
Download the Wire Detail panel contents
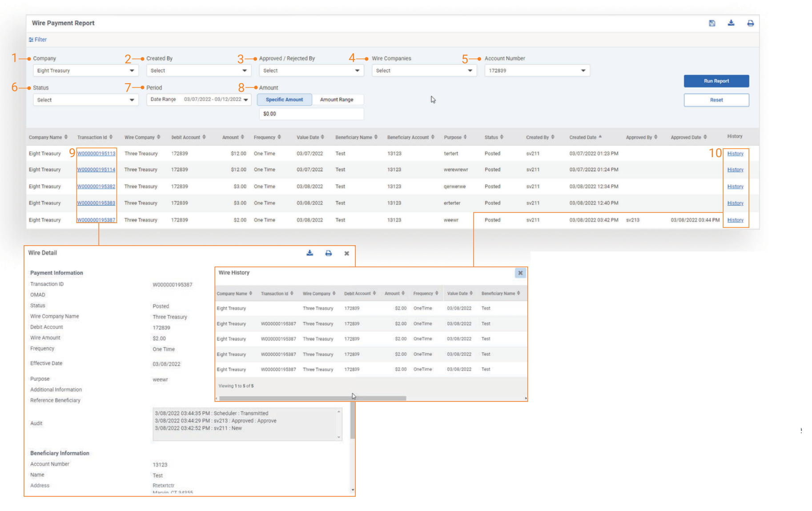pos(310,253)
